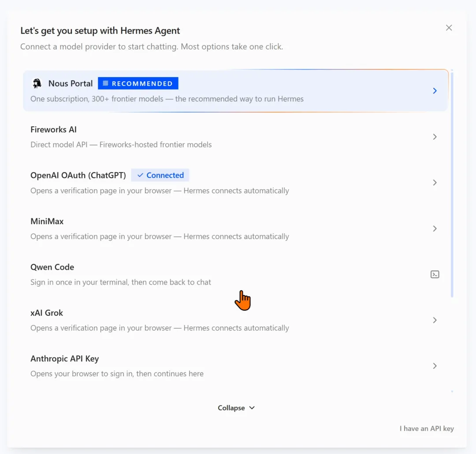Open the Nous Portal blue chevron arrow
476x454 pixels.
tap(435, 91)
